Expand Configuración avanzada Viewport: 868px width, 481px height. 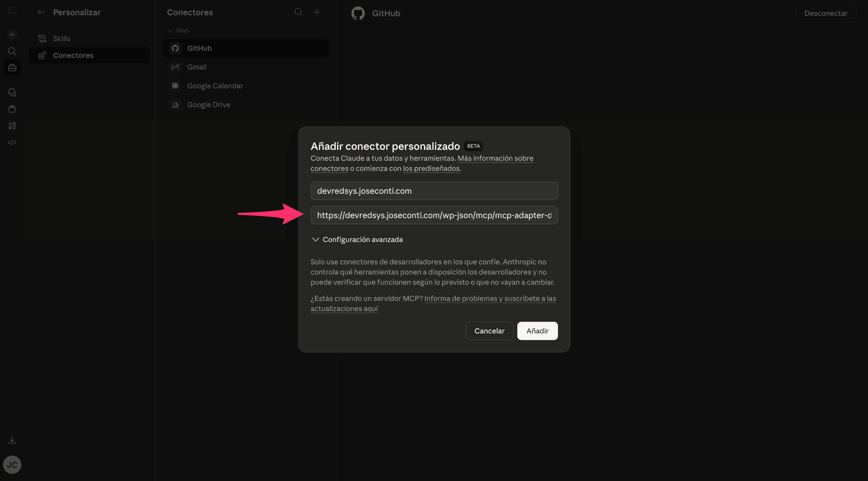click(x=356, y=239)
